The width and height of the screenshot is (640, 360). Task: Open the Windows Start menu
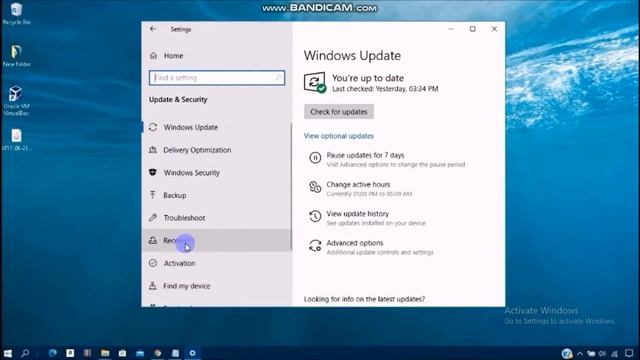click(x=8, y=353)
